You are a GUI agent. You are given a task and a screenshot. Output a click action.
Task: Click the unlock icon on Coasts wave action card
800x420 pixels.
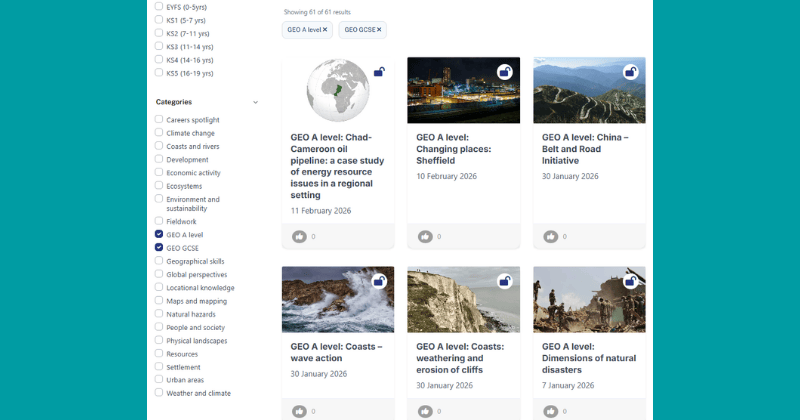coord(379,281)
